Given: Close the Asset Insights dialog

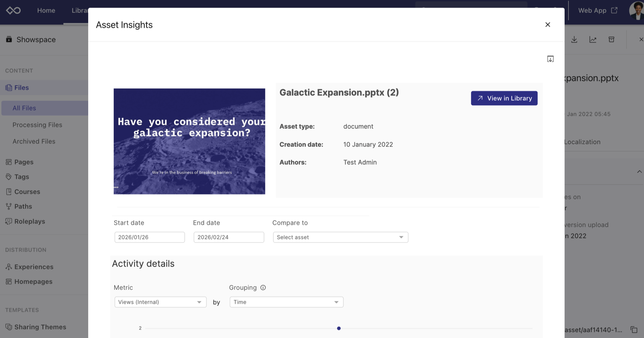Looking at the screenshot, I should click(x=548, y=25).
